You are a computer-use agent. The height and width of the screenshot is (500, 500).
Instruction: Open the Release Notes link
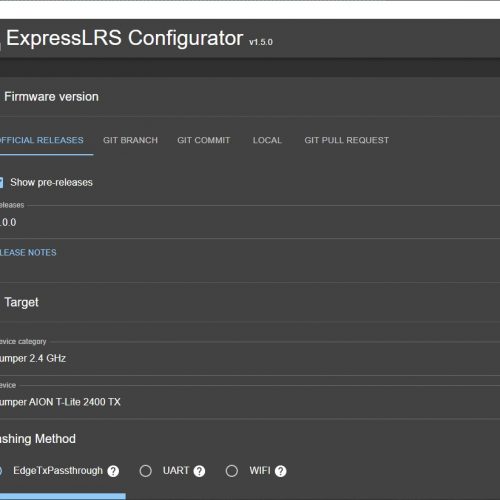28,253
